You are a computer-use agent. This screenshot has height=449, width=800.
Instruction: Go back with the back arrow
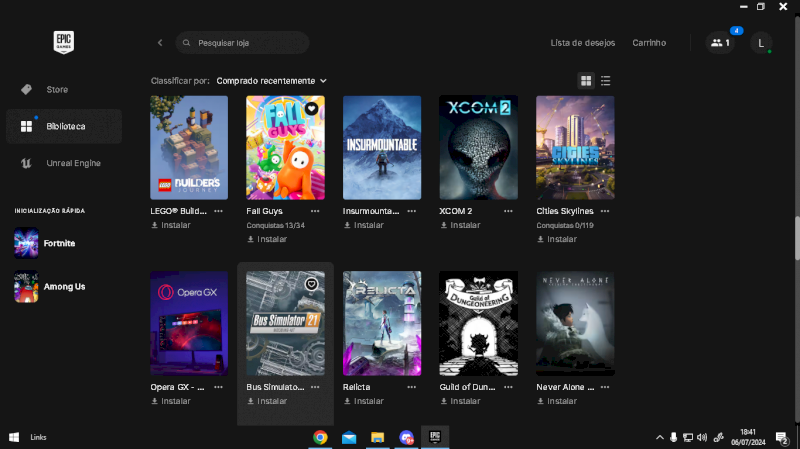pos(160,43)
